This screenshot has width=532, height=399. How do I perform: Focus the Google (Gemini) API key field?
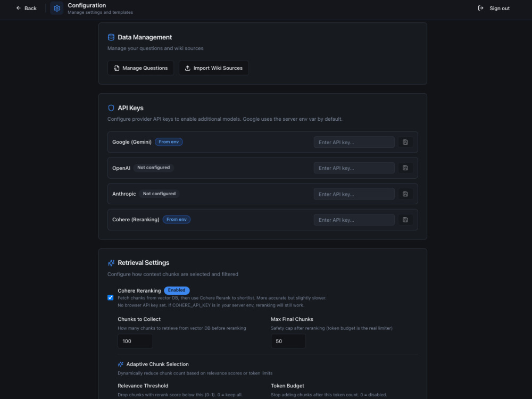tap(354, 142)
